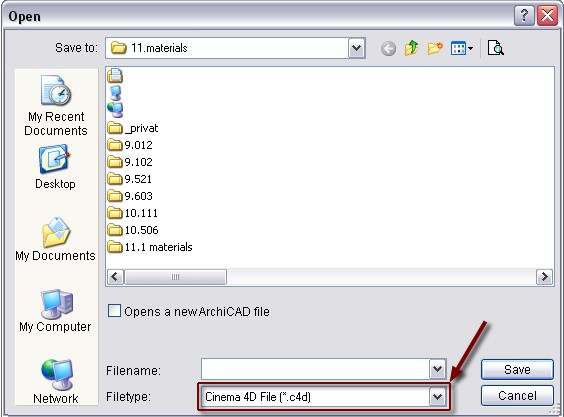
Task: Click the horizontal scrollbar right arrow
Action: tap(544, 277)
